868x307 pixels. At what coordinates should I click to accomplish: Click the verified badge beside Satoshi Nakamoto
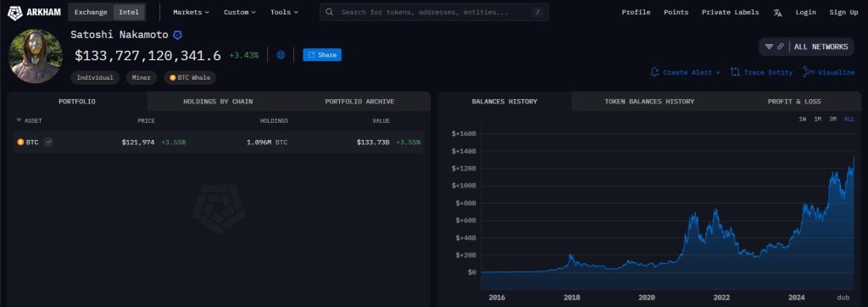point(177,35)
